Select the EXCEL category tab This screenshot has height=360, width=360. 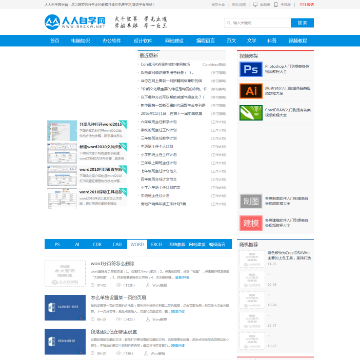[x=156, y=244]
